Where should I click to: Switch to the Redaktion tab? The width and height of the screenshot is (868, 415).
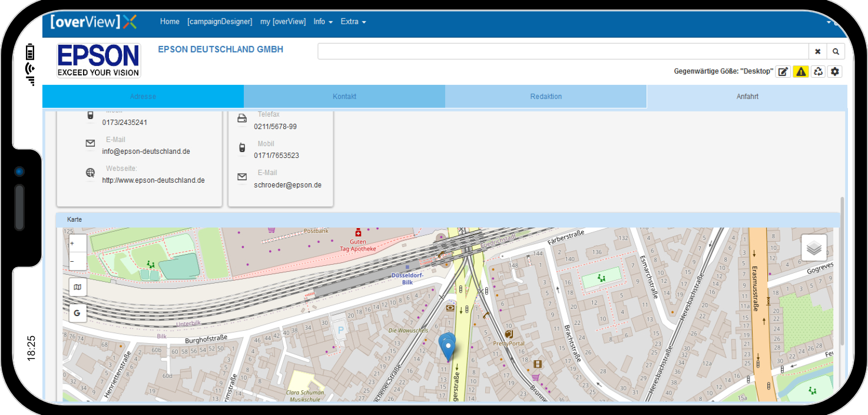(x=546, y=97)
